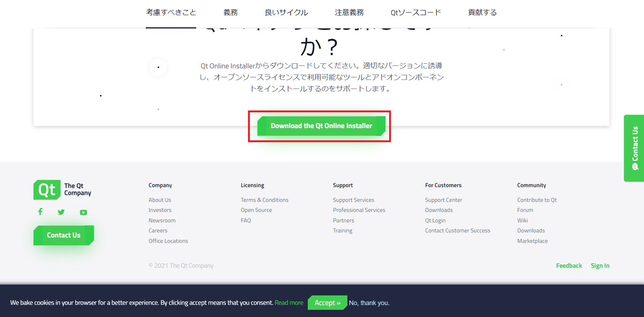Open the Partners link
Screen dimensions: 644x317
pyautogui.click(x=343, y=220)
